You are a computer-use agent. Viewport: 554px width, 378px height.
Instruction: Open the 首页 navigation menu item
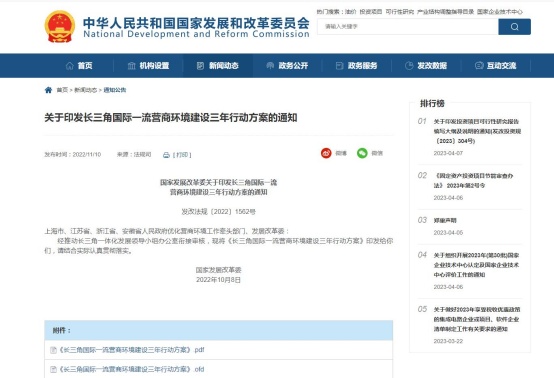click(x=79, y=66)
